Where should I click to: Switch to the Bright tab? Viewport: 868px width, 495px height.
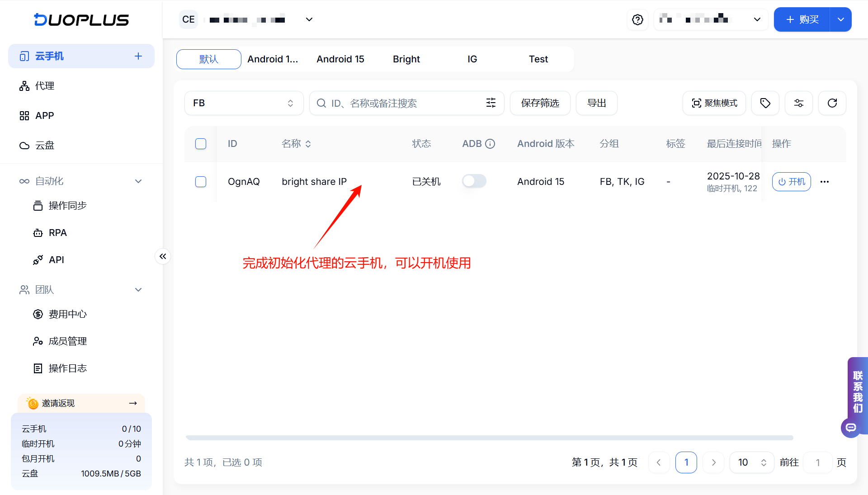pyautogui.click(x=406, y=59)
